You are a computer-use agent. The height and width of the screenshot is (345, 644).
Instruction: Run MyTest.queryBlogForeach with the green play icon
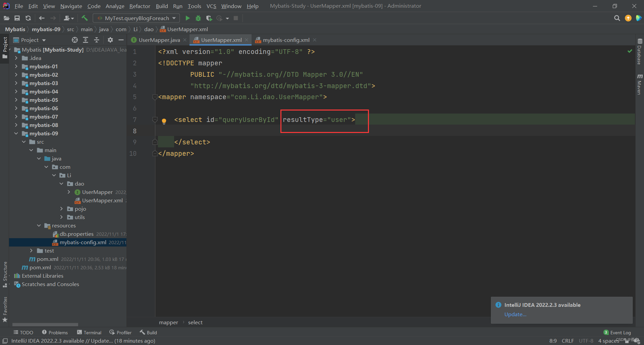187,18
